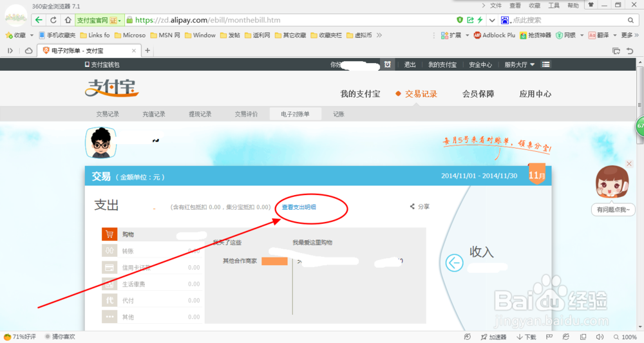The width and height of the screenshot is (644, 343).
Task: Open the 工具 menu
Action: tap(554, 5)
